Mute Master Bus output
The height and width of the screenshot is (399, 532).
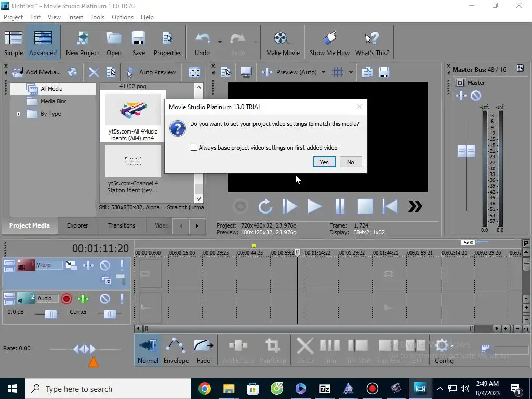pyautogui.click(x=476, y=96)
